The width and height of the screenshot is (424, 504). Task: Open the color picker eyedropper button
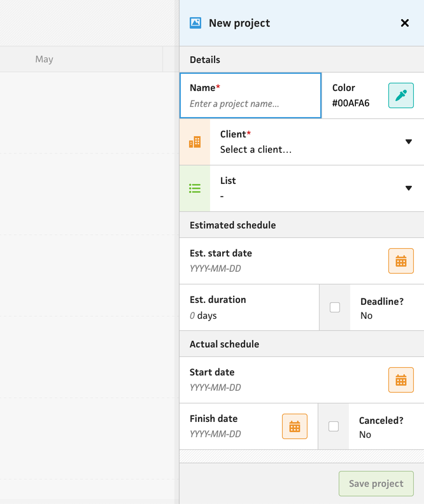[x=401, y=95]
